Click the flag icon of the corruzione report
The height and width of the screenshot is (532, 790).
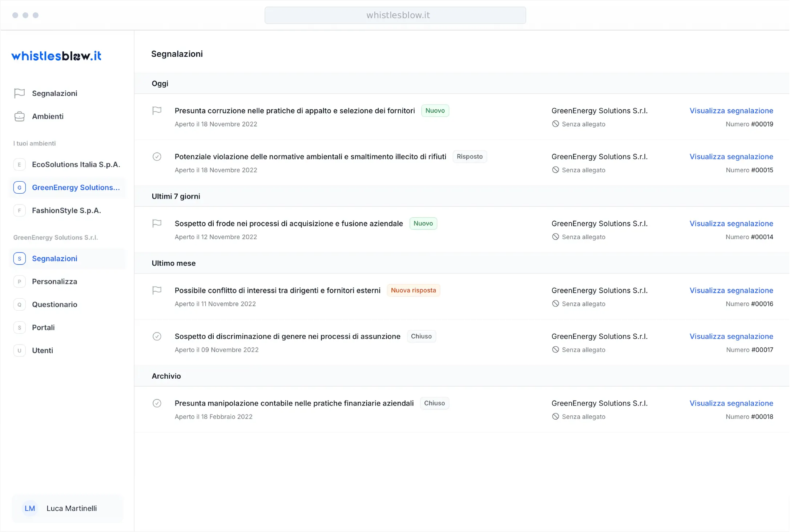[157, 110]
